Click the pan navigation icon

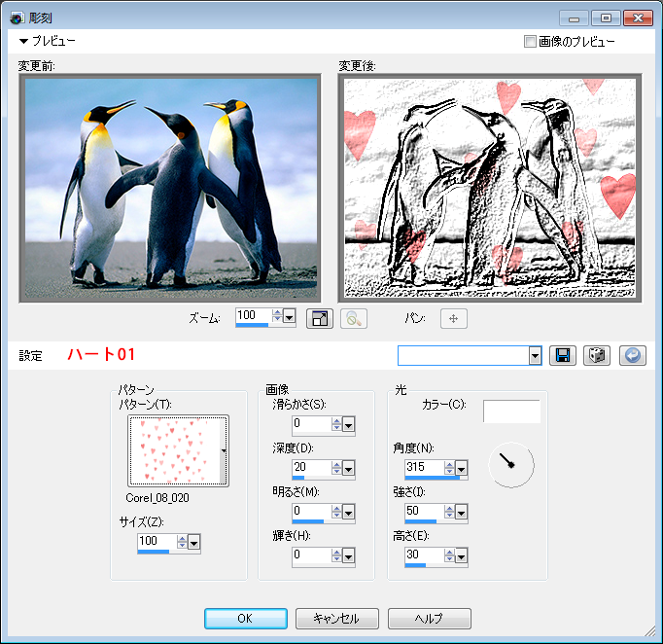[x=454, y=318]
